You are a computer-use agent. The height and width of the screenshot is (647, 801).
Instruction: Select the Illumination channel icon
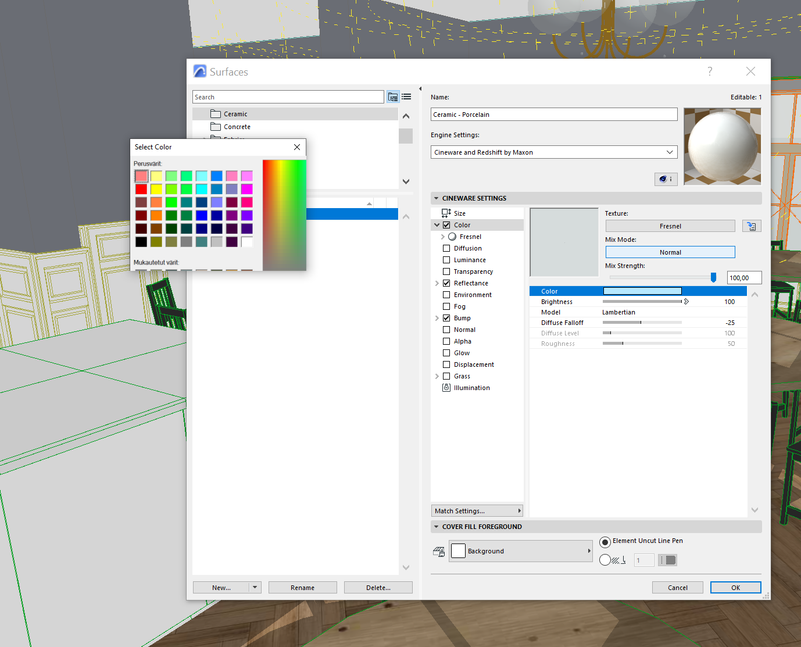(x=446, y=388)
